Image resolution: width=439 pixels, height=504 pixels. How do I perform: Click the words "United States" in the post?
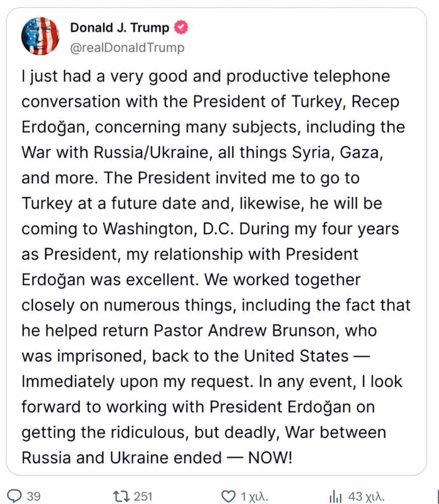pos(296,356)
